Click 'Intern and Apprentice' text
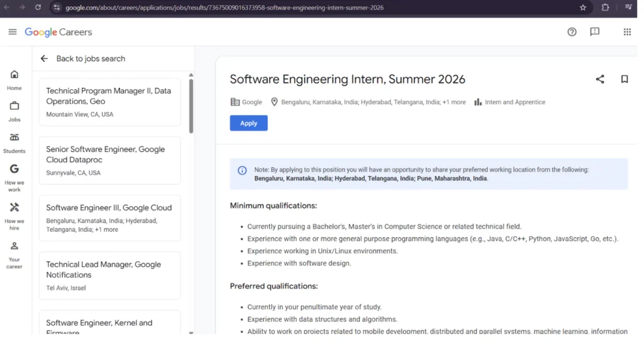Viewport: 644px width, 343px height. pyautogui.click(x=515, y=102)
